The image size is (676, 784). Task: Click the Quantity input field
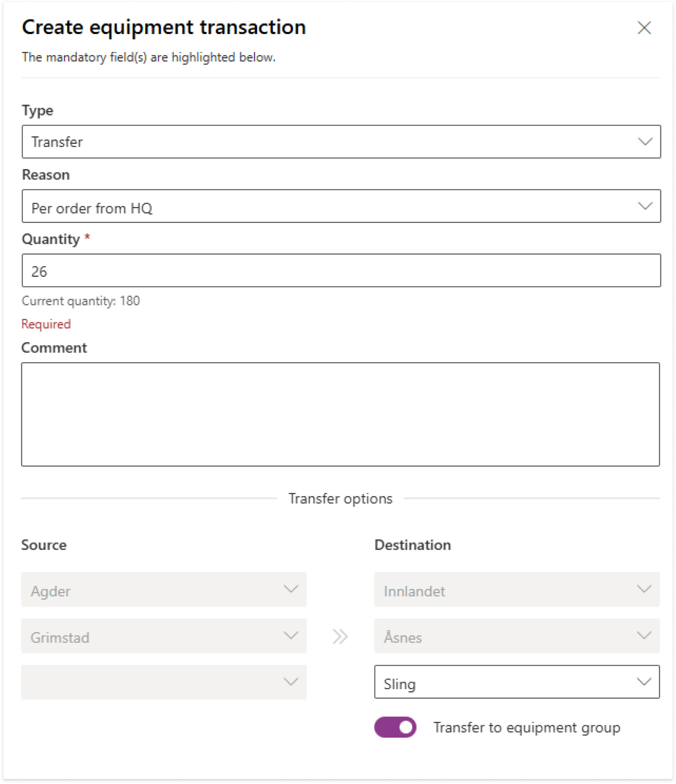coord(340,271)
